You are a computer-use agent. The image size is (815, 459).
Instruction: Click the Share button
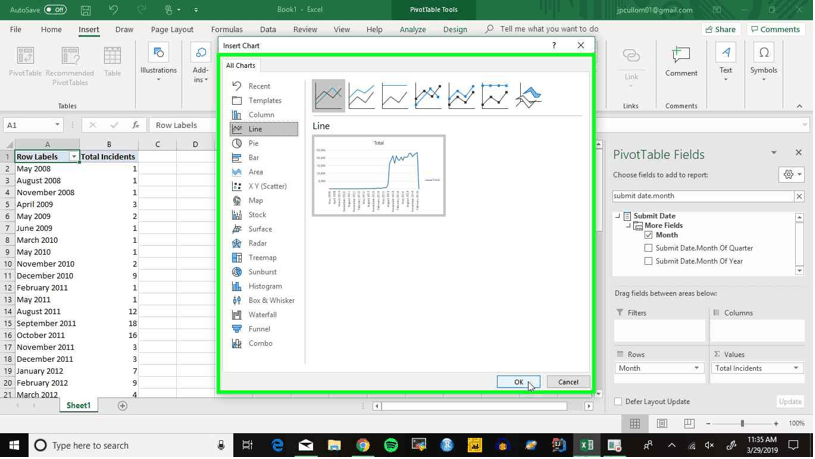[720, 30]
